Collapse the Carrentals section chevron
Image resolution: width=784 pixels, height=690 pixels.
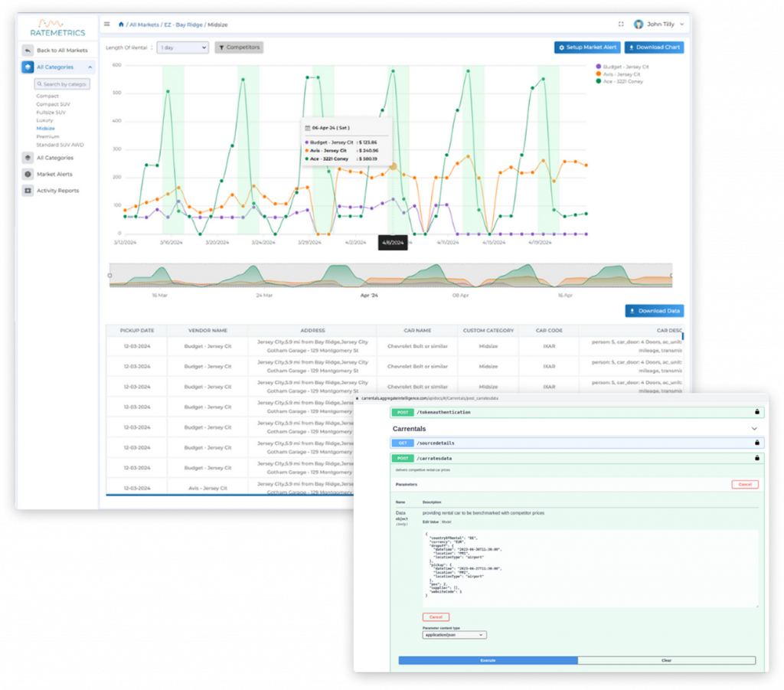coord(754,429)
